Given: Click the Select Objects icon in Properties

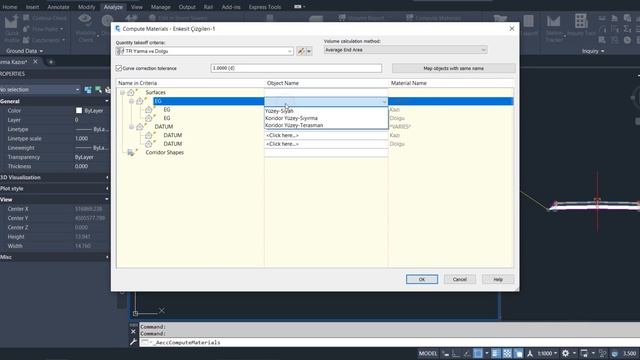Looking at the screenshot, I should coord(98,90).
